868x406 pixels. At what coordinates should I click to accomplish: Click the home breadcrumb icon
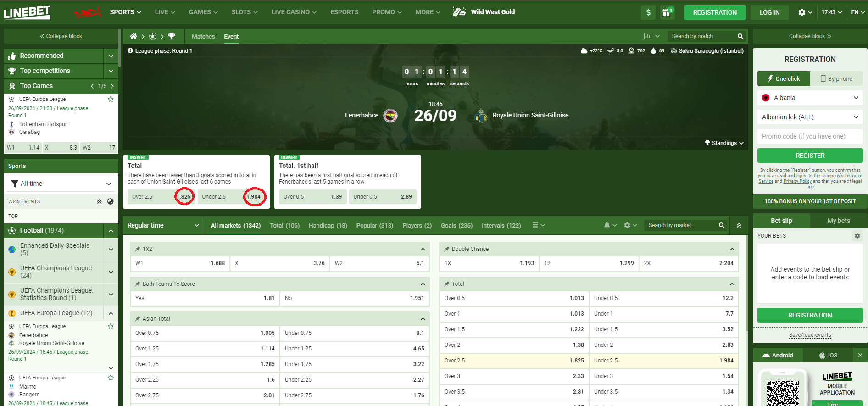pos(134,36)
